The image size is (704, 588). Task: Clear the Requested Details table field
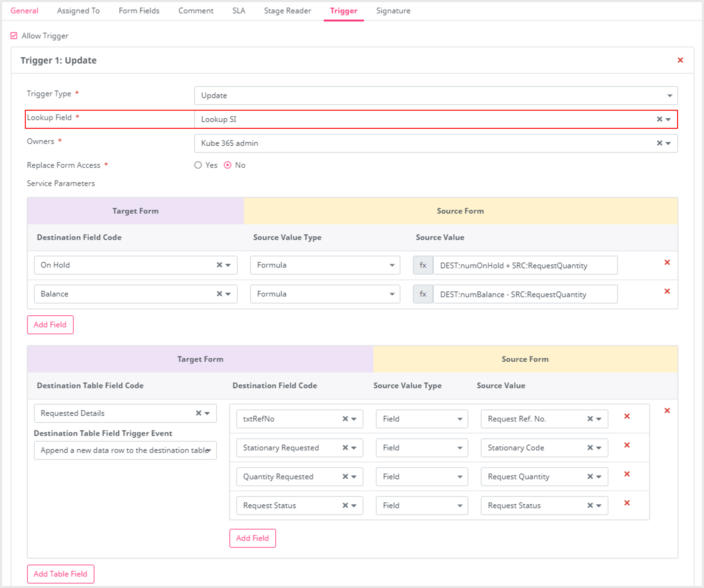[199, 413]
